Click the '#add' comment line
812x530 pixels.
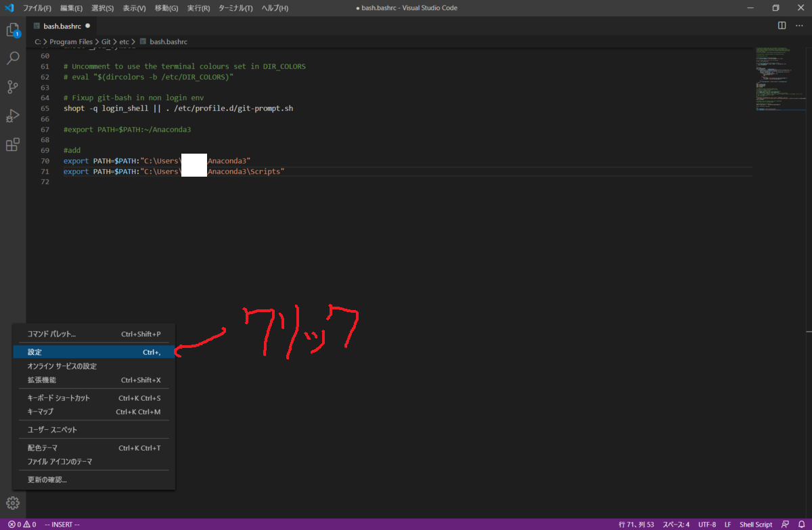[x=72, y=150]
